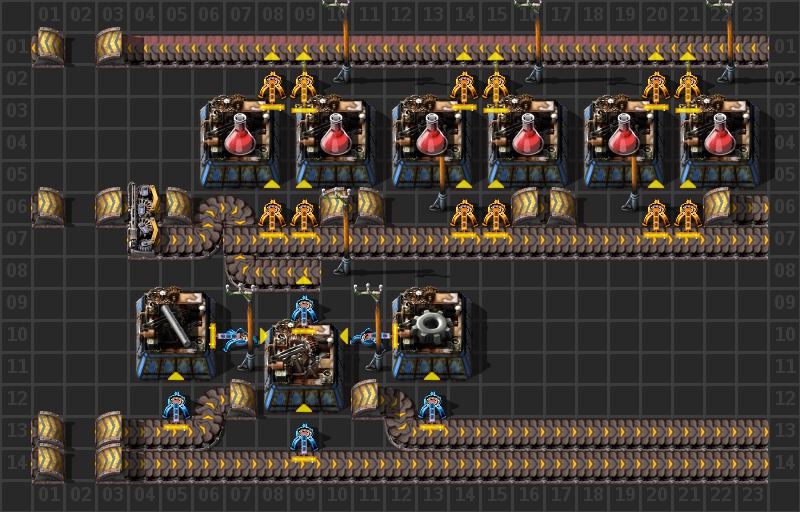Choose yellow inserter at column 08, row 06
This screenshot has height=512, width=800.
[272, 218]
